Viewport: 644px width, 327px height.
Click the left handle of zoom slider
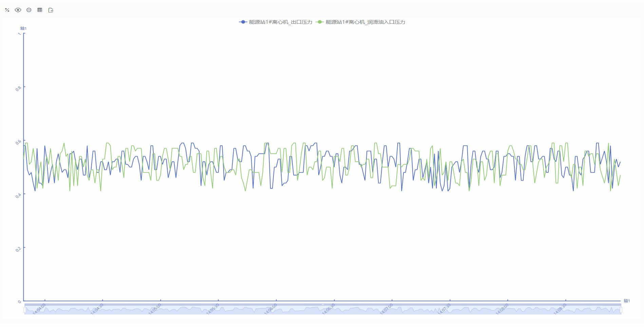tap(25, 310)
